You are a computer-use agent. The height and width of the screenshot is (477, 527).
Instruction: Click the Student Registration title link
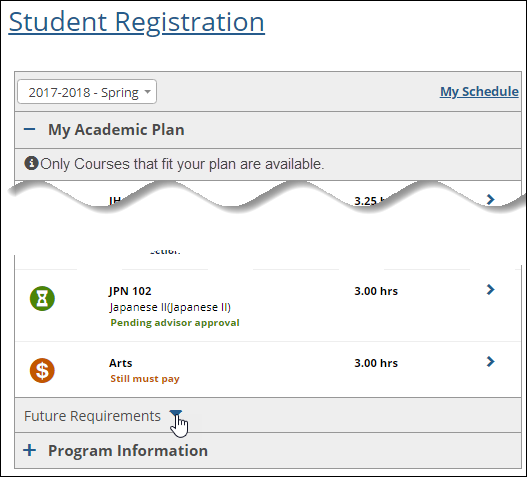(x=137, y=22)
